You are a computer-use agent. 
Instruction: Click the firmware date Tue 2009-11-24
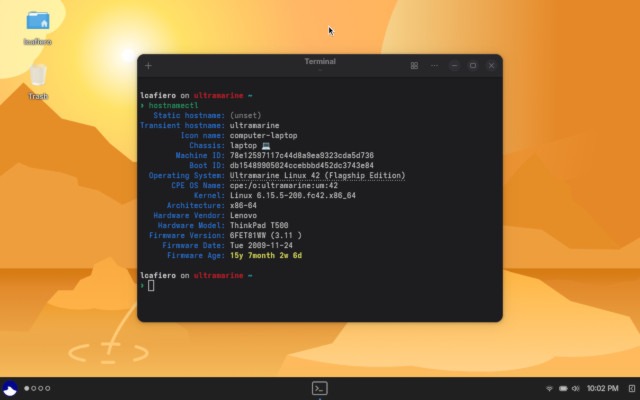[261, 245]
